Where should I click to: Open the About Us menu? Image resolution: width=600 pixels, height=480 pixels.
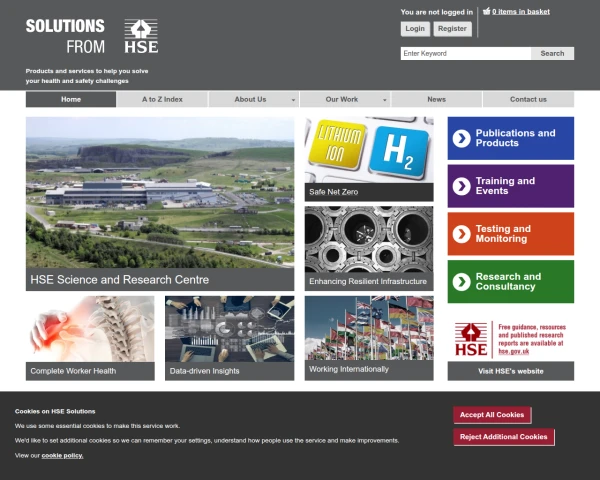pyautogui.click(x=254, y=100)
